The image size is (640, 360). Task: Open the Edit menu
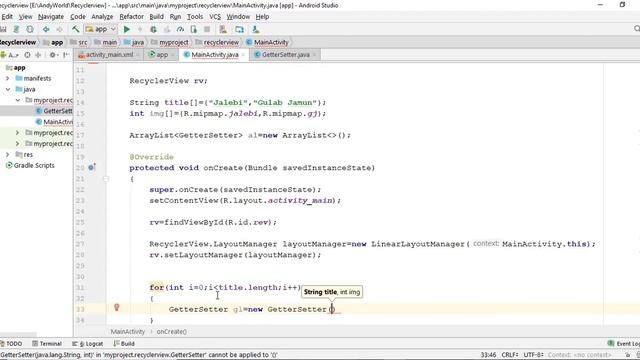[7, 17]
